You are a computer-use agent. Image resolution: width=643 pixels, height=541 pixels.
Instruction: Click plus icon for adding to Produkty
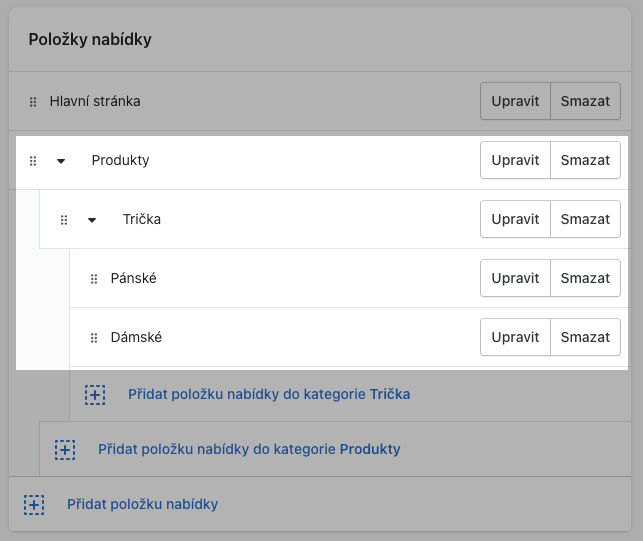[64, 449]
